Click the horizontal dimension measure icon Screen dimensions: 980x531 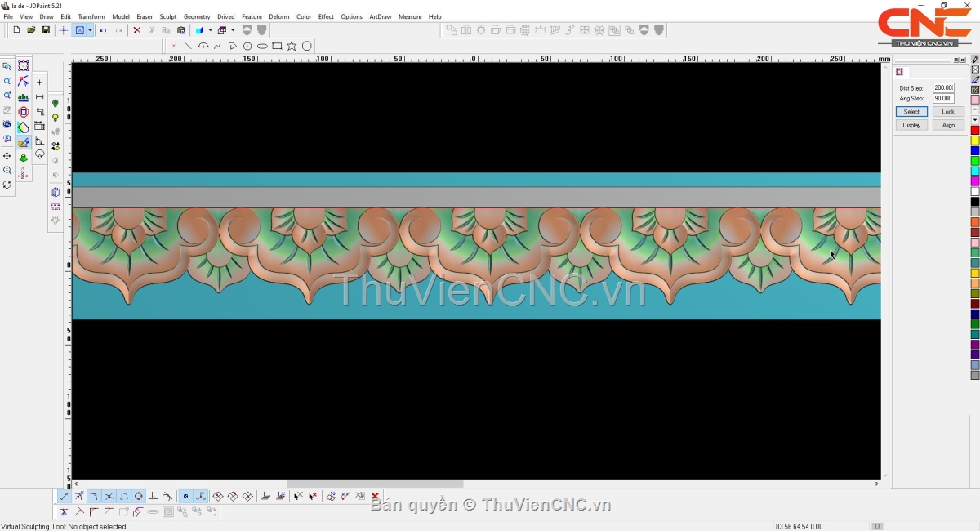[x=39, y=96]
